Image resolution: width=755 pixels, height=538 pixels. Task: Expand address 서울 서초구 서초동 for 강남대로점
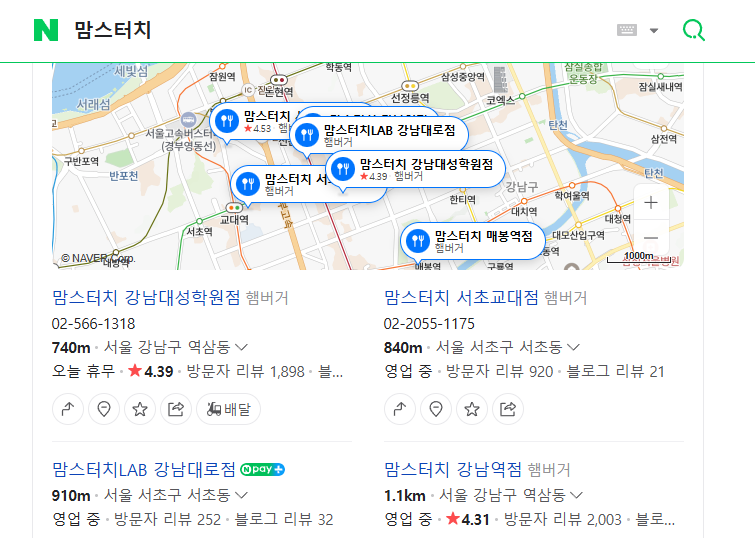(x=176, y=495)
